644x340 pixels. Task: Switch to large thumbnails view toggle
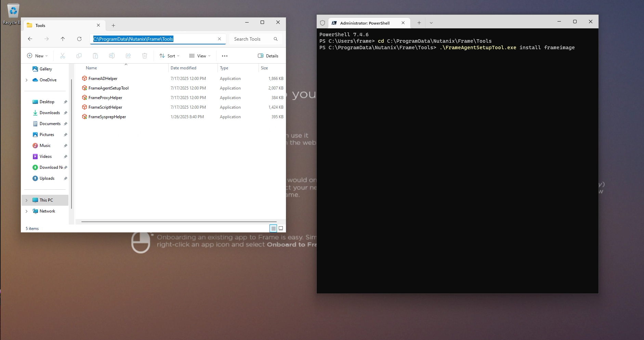281,228
